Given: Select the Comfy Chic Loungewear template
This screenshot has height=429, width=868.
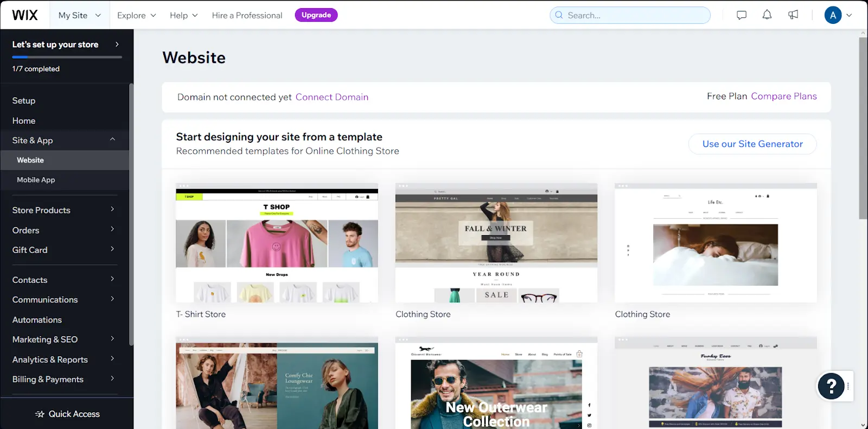Looking at the screenshot, I should point(277,383).
